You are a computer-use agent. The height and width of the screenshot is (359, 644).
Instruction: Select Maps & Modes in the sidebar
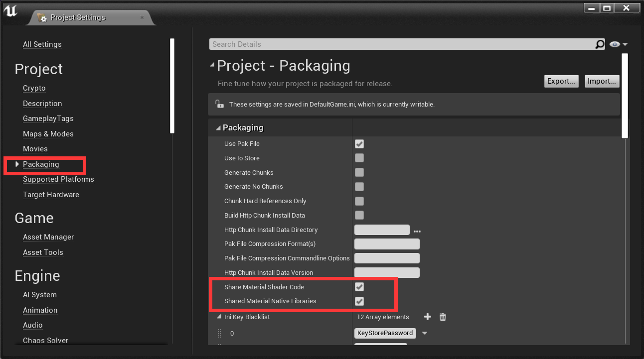click(x=48, y=133)
